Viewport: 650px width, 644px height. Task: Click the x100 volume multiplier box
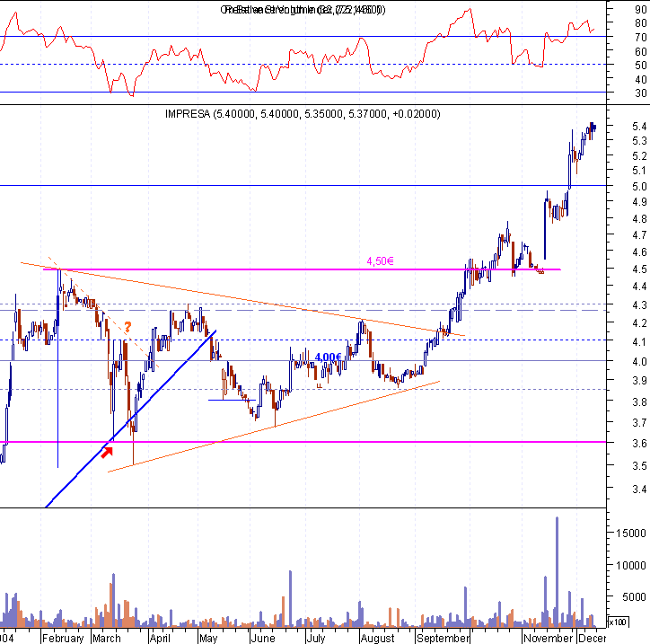618,622
